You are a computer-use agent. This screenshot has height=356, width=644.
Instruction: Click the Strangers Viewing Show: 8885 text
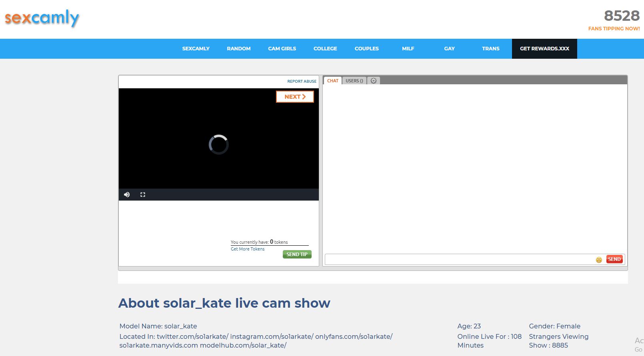point(559,341)
